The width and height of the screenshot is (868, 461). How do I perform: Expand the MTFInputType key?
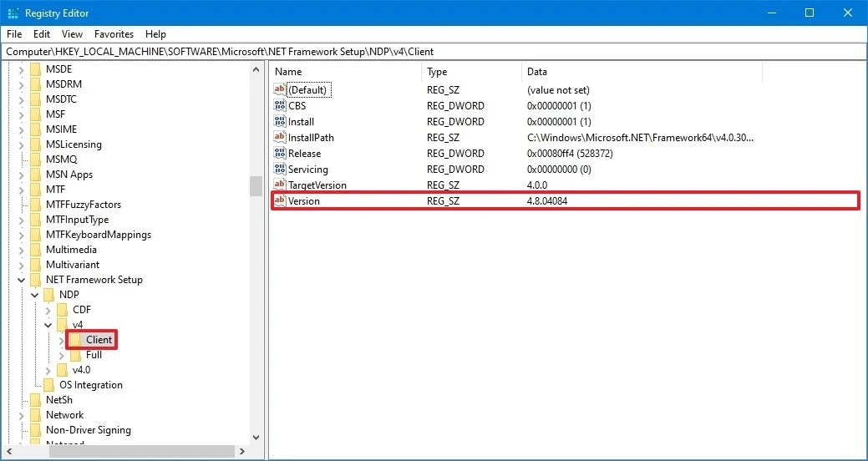coord(22,220)
